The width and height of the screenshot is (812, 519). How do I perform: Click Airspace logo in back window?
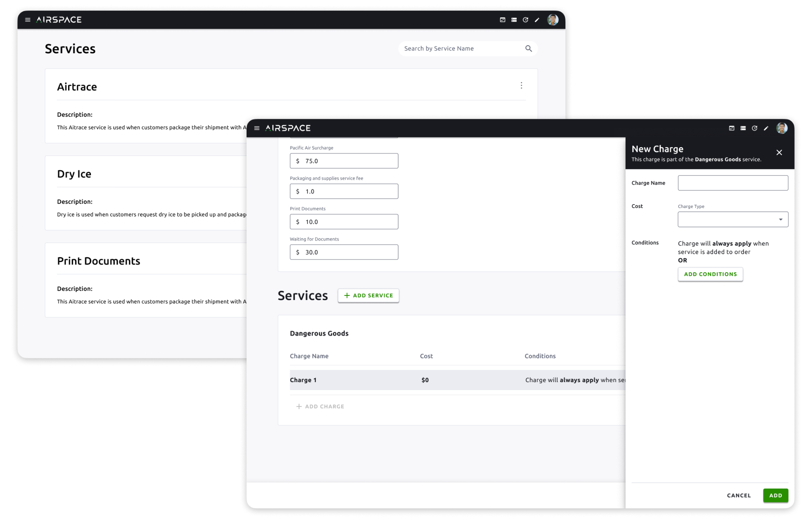[x=59, y=20]
